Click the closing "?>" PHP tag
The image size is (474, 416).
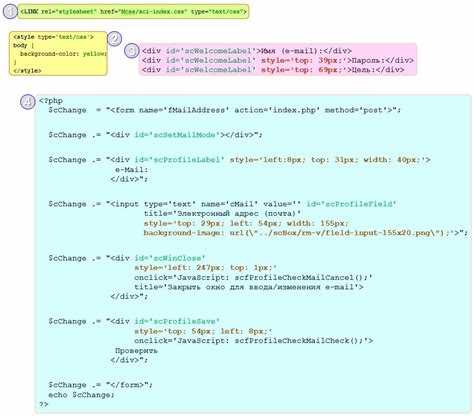[44, 404]
